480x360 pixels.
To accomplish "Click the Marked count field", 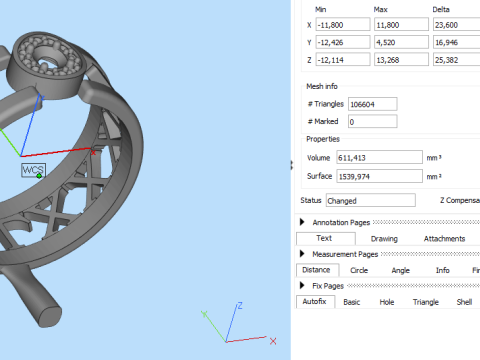I will click(373, 121).
